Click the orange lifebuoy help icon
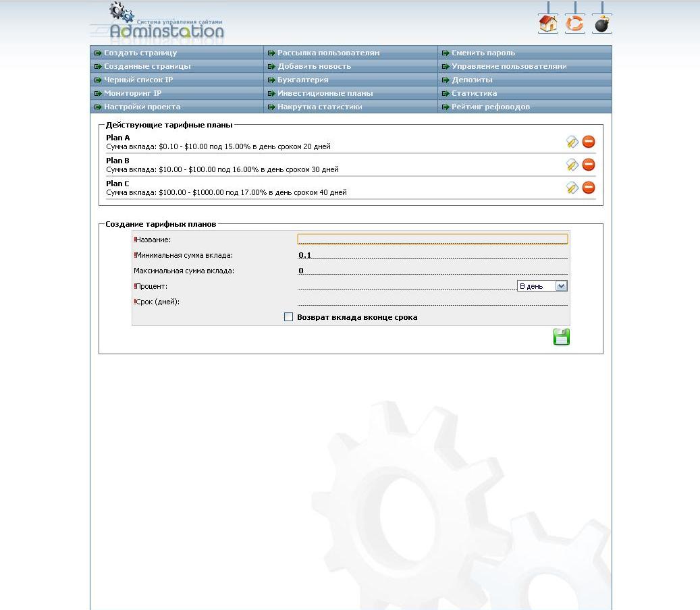 pos(574,24)
